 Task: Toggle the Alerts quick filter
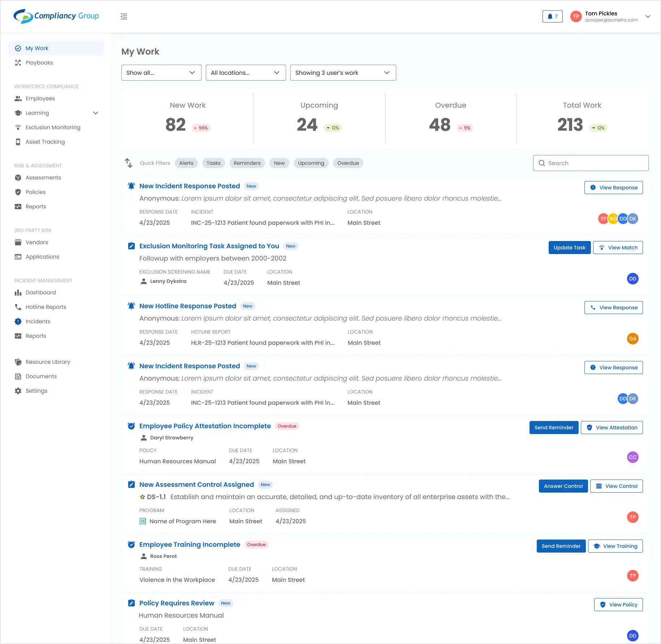pos(186,163)
